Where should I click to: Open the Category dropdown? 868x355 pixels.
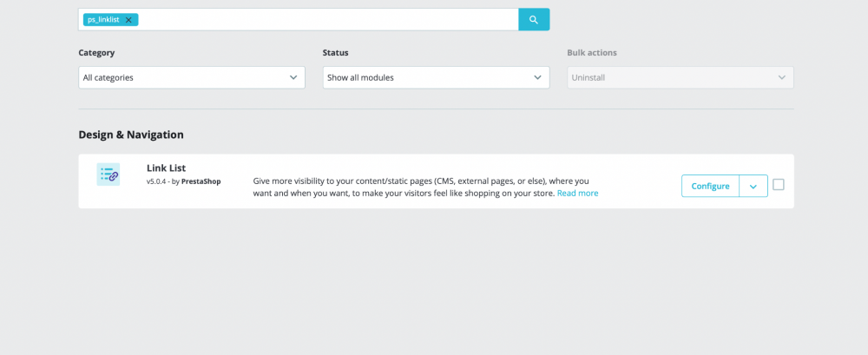(191, 77)
